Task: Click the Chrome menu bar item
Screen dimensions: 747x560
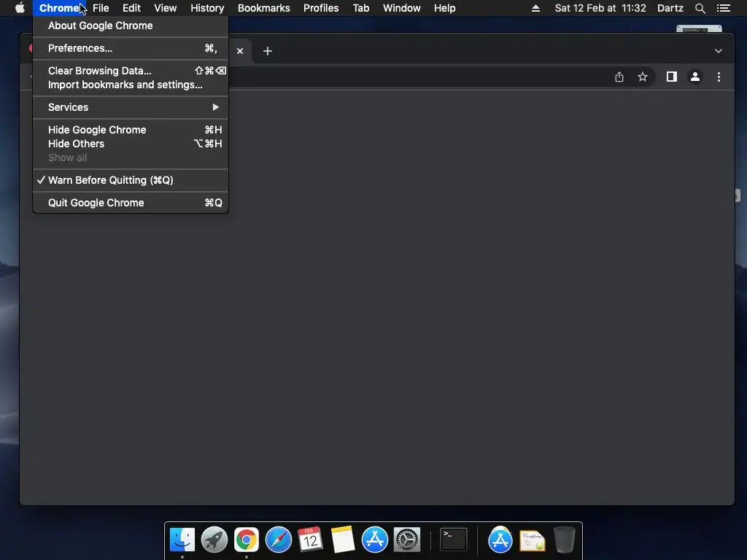Action: (59, 8)
